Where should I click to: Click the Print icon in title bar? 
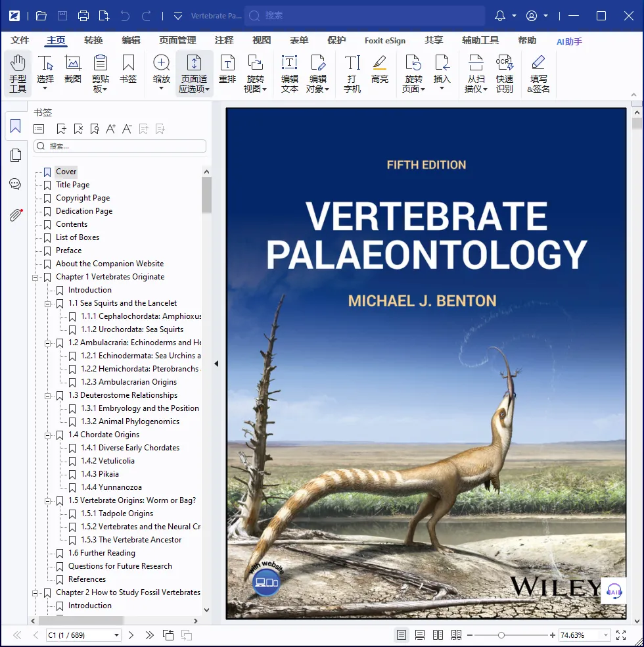pyautogui.click(x=83, y=16)
